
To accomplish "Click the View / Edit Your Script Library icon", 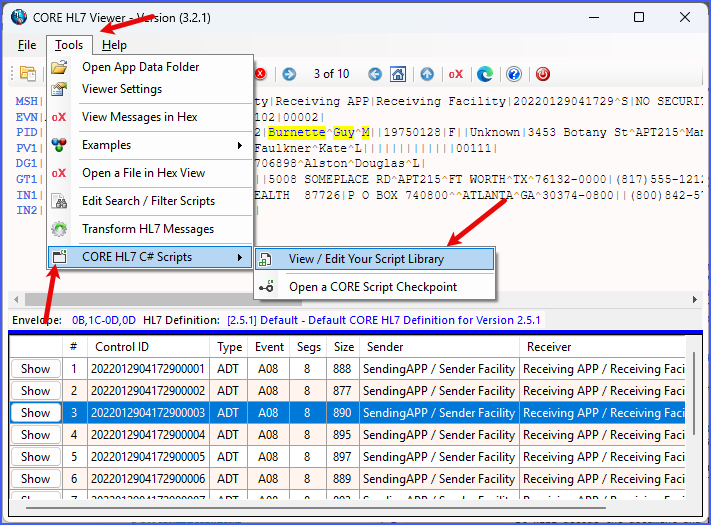I will tap(265, 259).
